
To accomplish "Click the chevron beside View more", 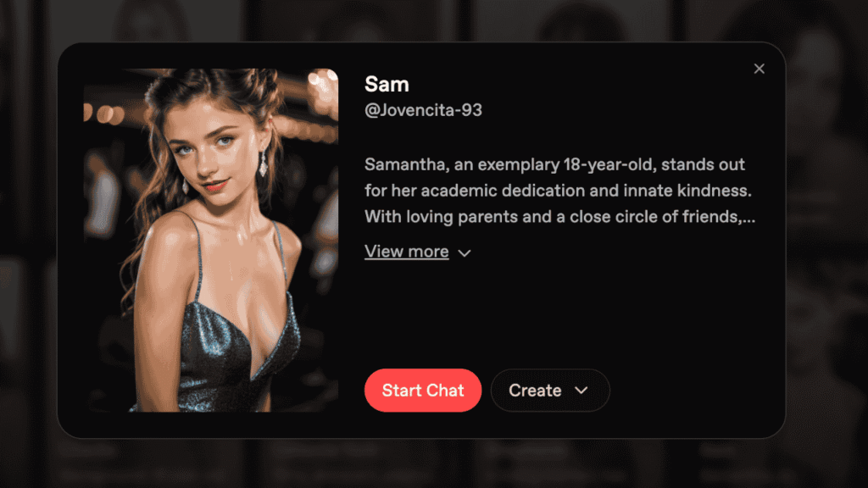I will pyautogui.click(x=465, y=253).
